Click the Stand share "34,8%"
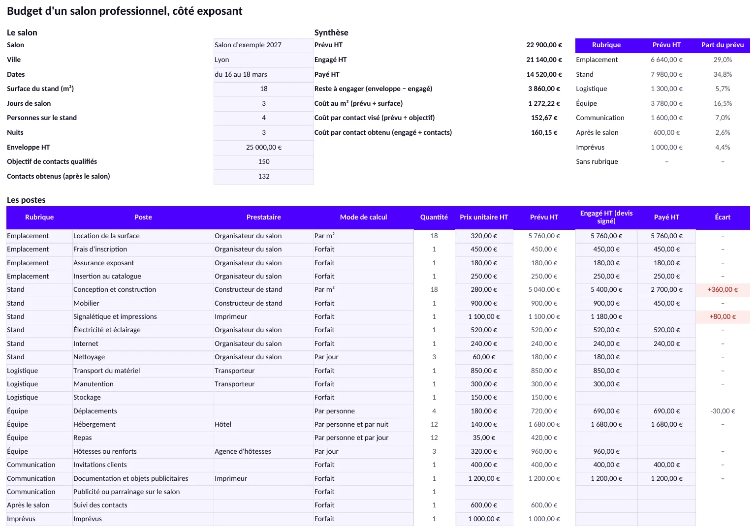756x532 pixels. click(x=723, y=74)
